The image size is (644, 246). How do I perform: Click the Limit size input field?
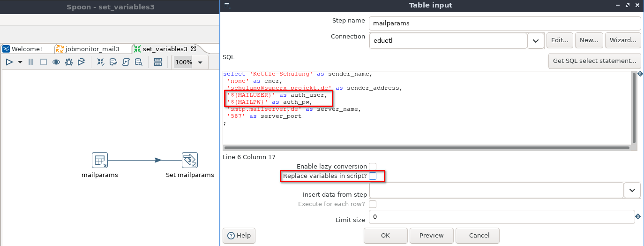[502, 217]
